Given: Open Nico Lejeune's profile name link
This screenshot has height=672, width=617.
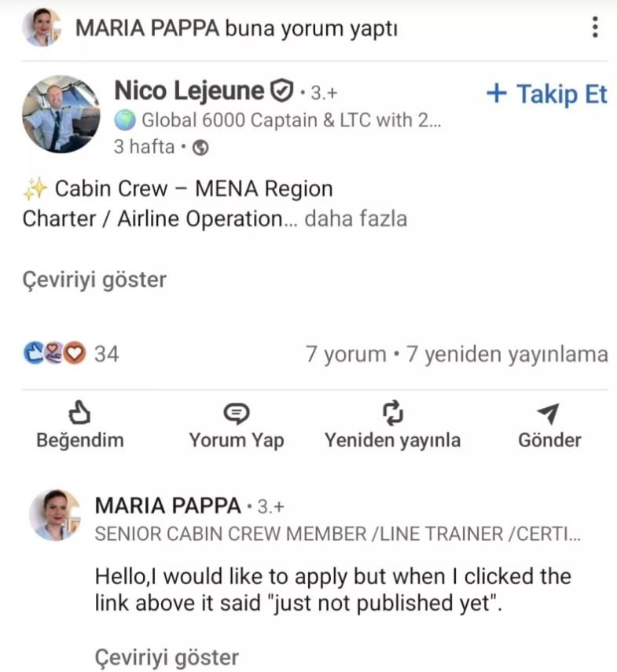Looking at the screenshot, I should click(189, 91).
